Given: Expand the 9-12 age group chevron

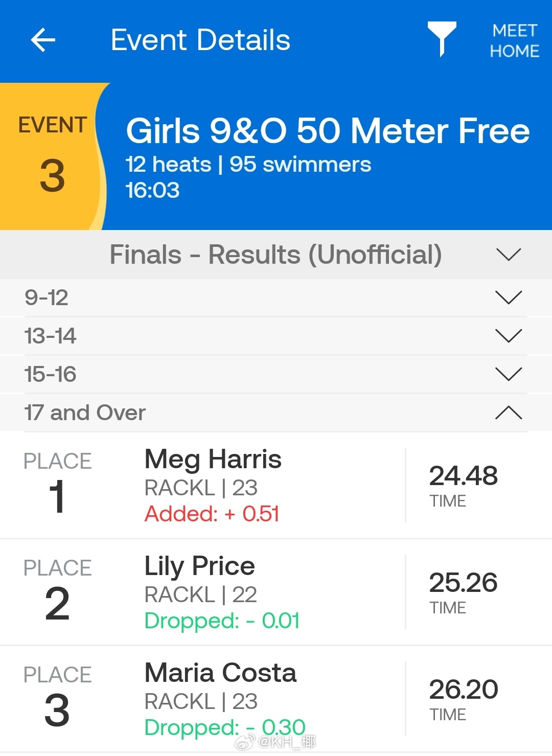Looking at the screenshot, I should coord(509,297).
